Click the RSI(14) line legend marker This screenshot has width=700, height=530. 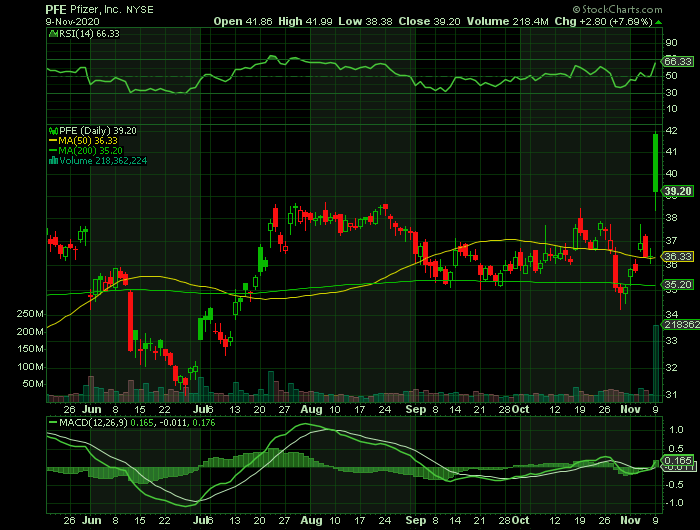[52, 33]
